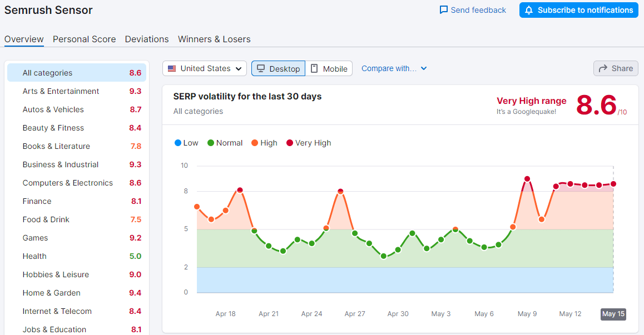
Task: Click the large 8.6 volatility score
Action: click(x=596, y=105)
